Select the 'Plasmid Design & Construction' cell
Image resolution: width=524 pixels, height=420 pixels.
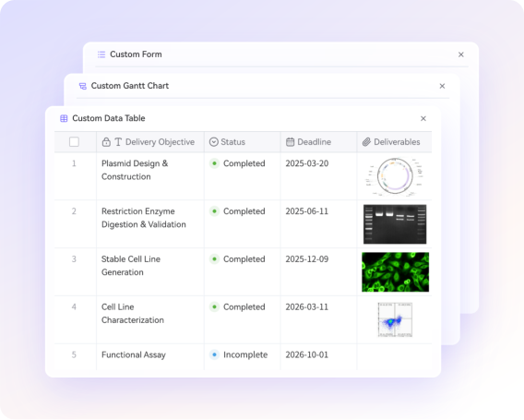click(150, 176)
